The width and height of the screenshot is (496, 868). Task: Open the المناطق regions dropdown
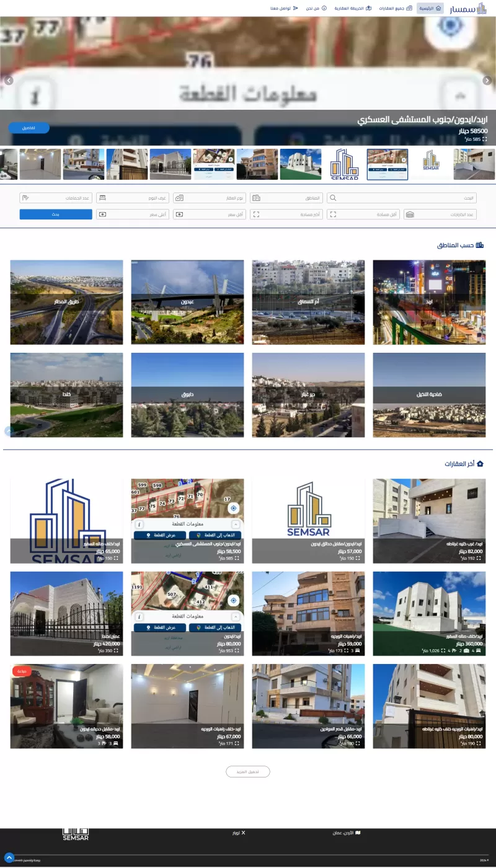pyautogui.click(x=286, y=198)
